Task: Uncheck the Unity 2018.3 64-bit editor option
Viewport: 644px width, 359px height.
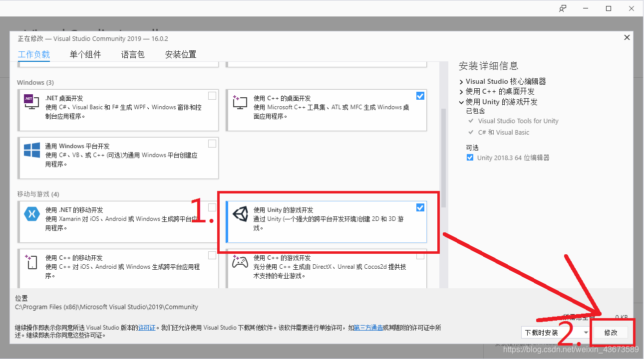Action: point(470,157)
